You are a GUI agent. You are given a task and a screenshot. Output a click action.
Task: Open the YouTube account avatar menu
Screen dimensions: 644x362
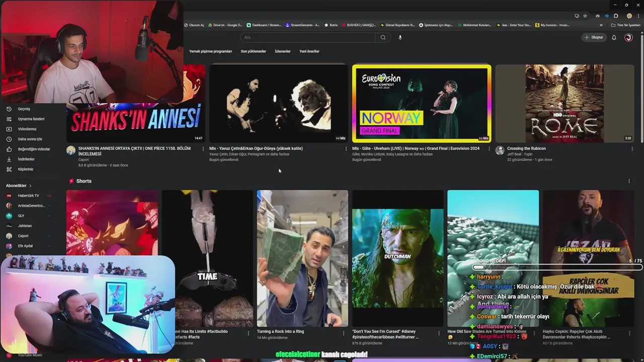tap(628, 37)
